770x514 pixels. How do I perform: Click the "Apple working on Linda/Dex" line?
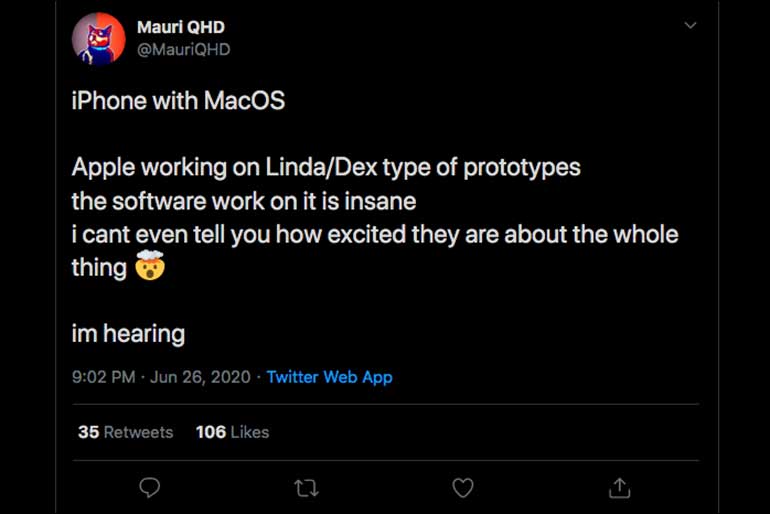[325, 167]
